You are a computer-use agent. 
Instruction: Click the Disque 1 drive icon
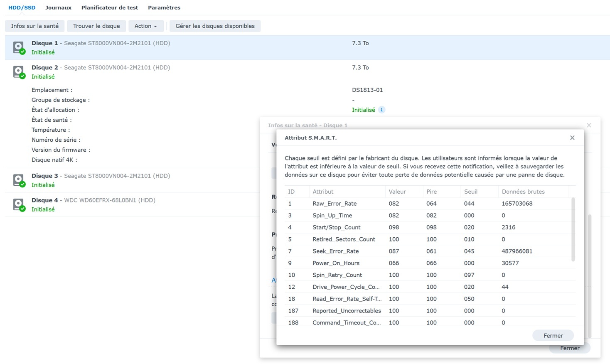click(19, 47)
